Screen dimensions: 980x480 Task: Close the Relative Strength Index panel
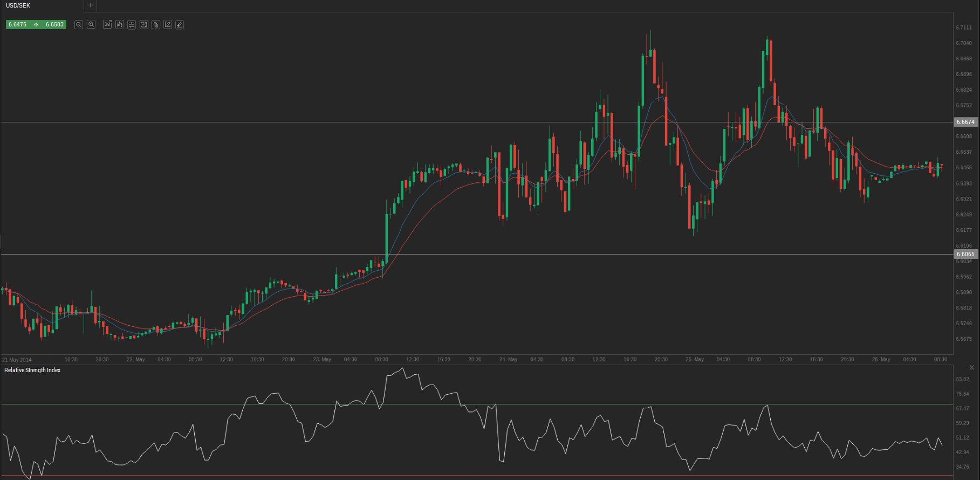click(972, 368)
